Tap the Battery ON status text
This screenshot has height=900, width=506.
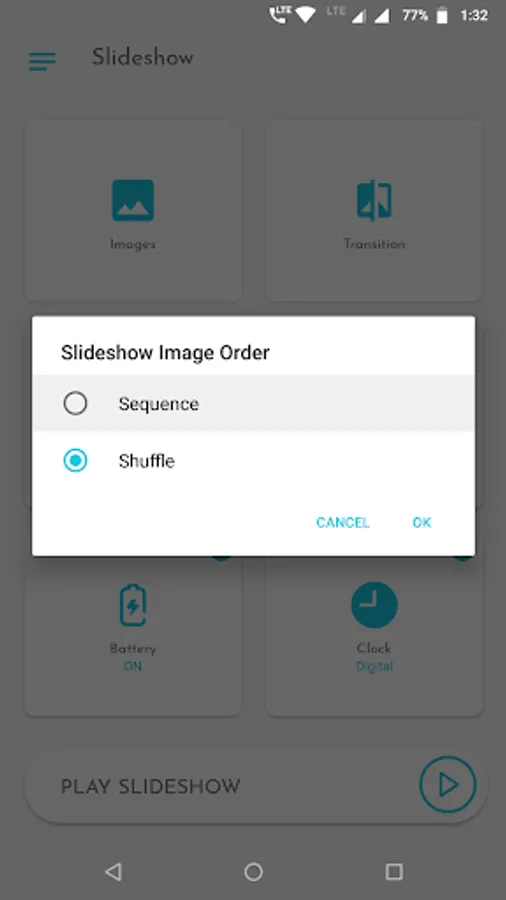[133, 667]
